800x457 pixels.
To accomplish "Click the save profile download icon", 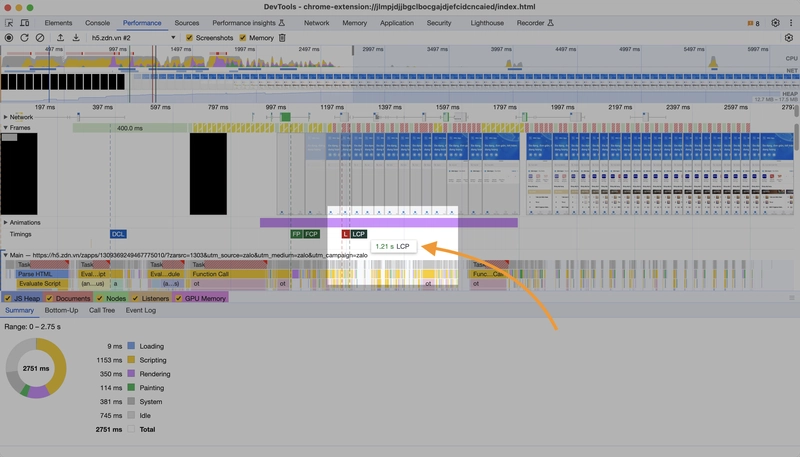I will pyautogui.click(x=76, y=38).
